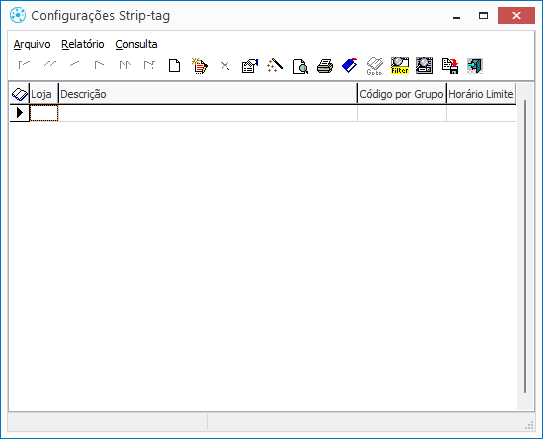Open the Consulta menu
Viewport: 543px width, 439px height.
136,44
